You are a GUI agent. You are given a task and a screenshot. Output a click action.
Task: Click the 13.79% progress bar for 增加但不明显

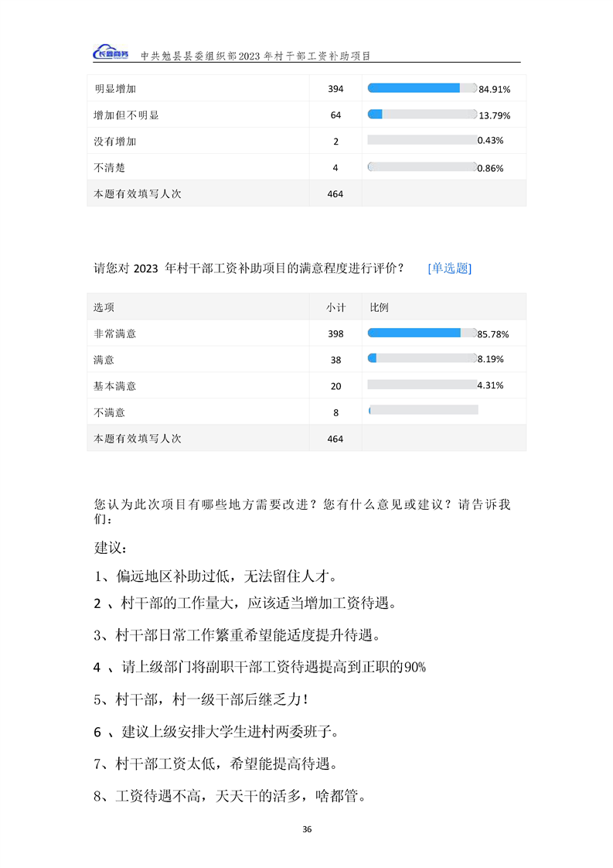click(422, 114)
